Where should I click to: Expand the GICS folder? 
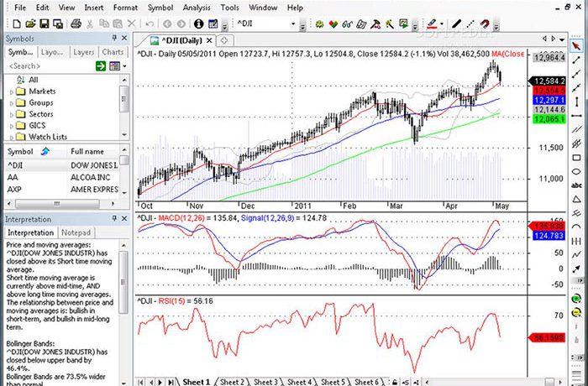click(x=12, y=126)
